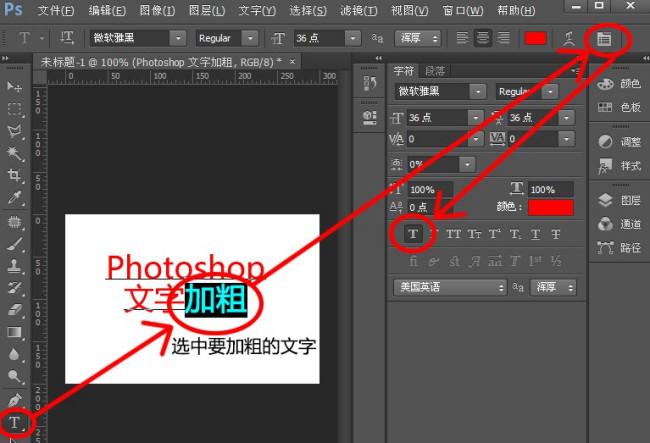This screenshot has height=443, width=650.
Task: Select the Crop tool
Action: point(15,175)
